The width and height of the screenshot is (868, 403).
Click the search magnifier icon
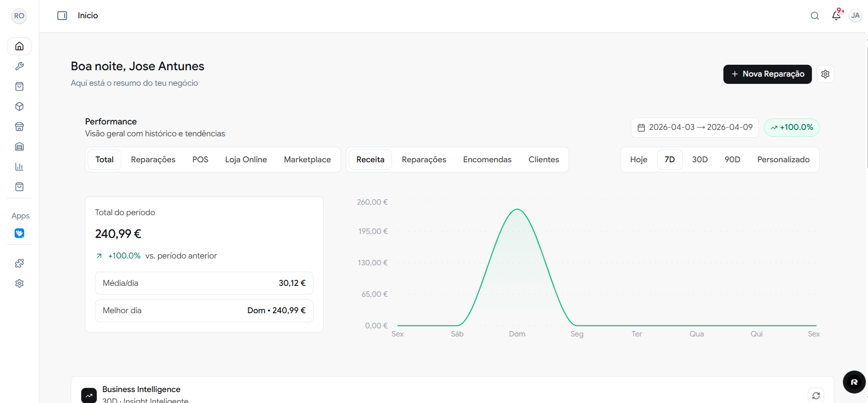815,16
